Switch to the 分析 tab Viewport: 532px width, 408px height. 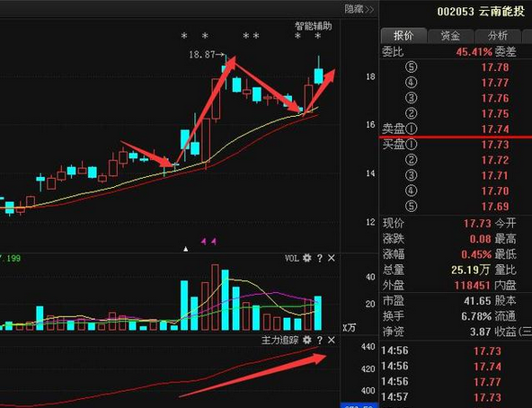point(498,36)
